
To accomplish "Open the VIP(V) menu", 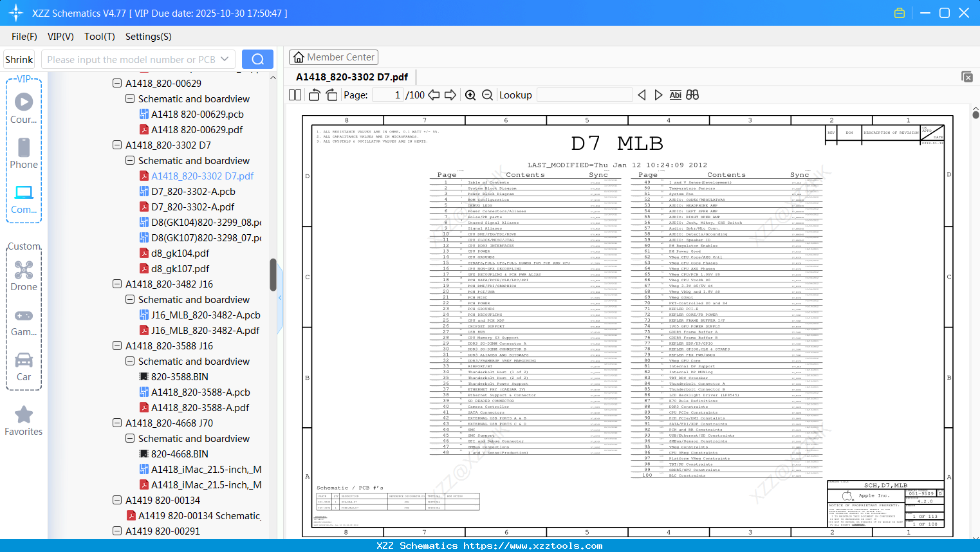I will pyautogui.click(x=60, y=37).
